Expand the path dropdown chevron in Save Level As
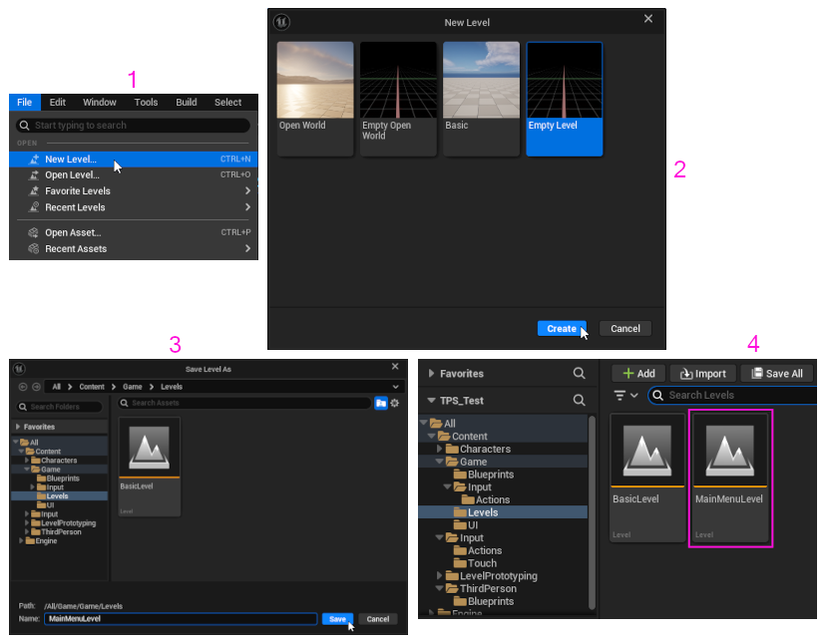This screenshot has height=644, width=828. point(396,386)
